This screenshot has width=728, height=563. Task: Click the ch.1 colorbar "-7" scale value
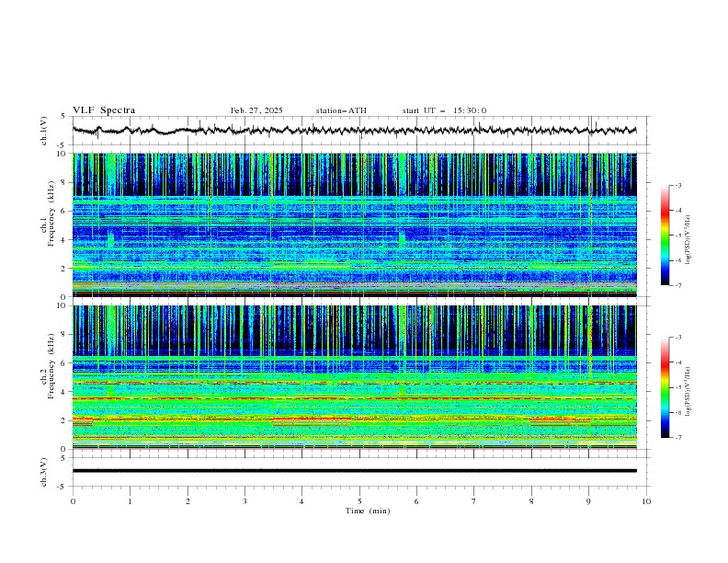tap(678, 285)
